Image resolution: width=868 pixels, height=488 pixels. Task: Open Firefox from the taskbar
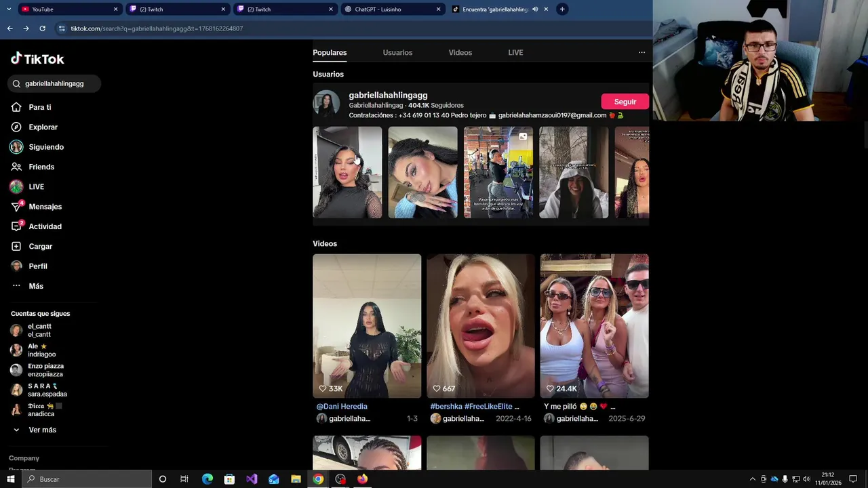(x=362, y=479)
